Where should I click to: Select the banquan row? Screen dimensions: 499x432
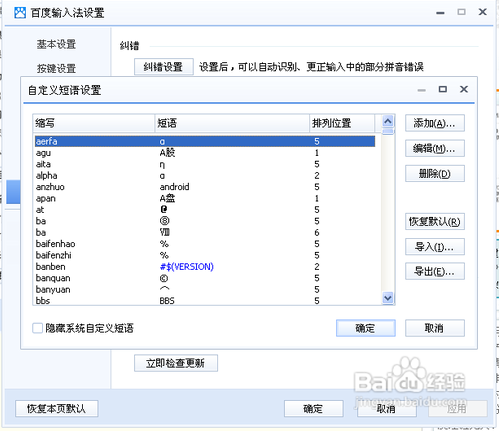[x=205, y=278]
